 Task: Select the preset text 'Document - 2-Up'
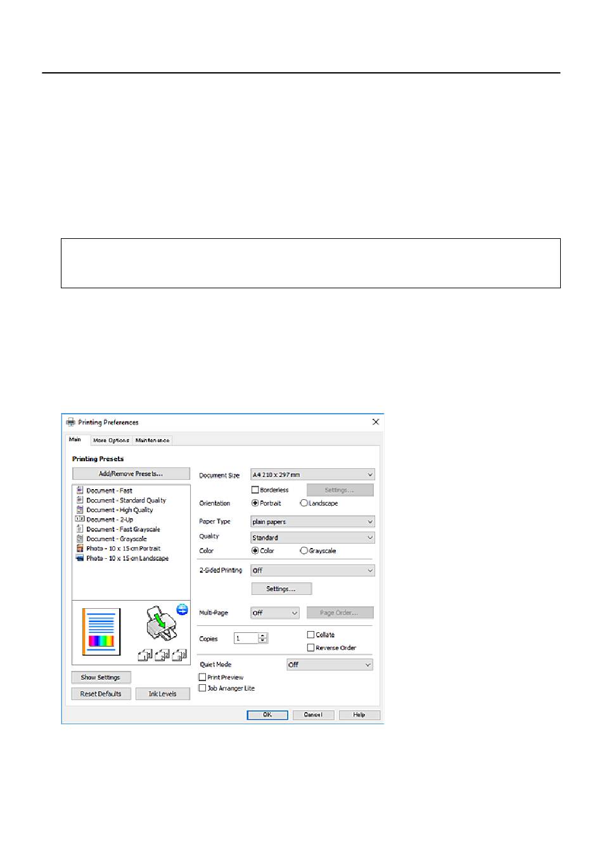pos(110,520)
